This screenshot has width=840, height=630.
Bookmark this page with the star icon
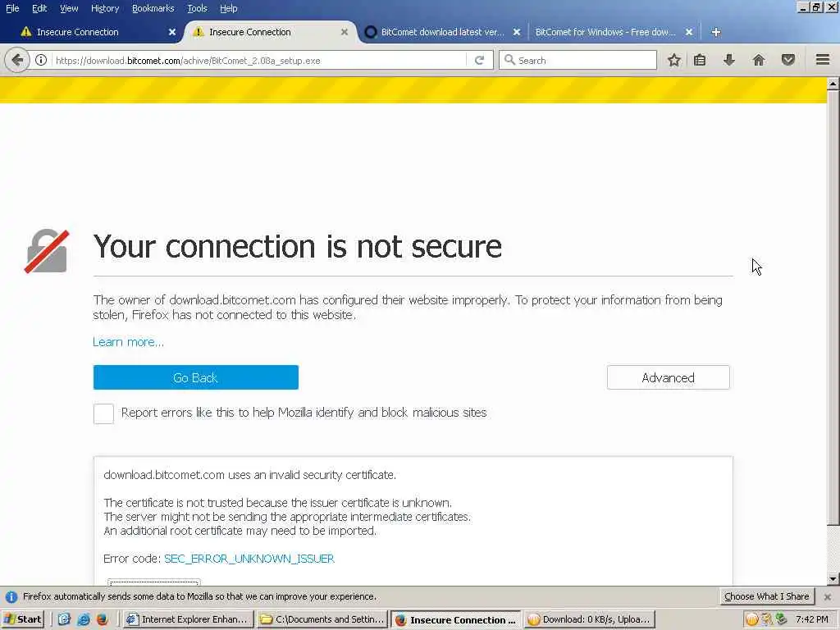[674, 60]
